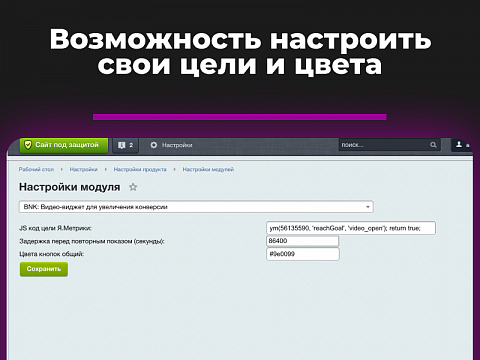Add page to favorites star icon
The height and width of the screenshot is (360, 480).
tap(133, 187)
